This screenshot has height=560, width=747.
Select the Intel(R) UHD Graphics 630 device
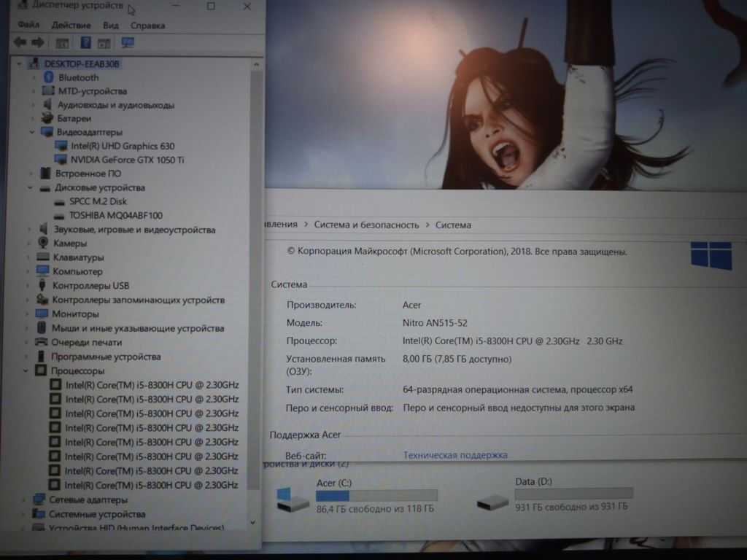(x=123, y=146)
